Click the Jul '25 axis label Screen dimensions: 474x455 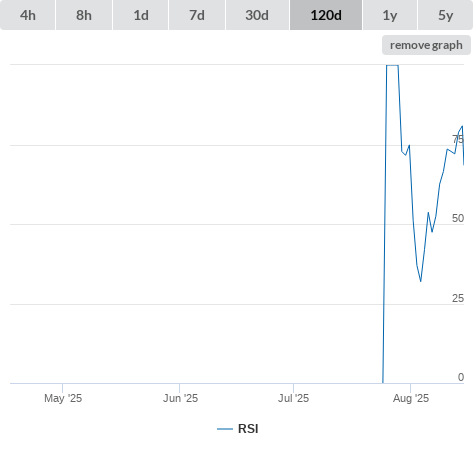click(x=294, y=398)
